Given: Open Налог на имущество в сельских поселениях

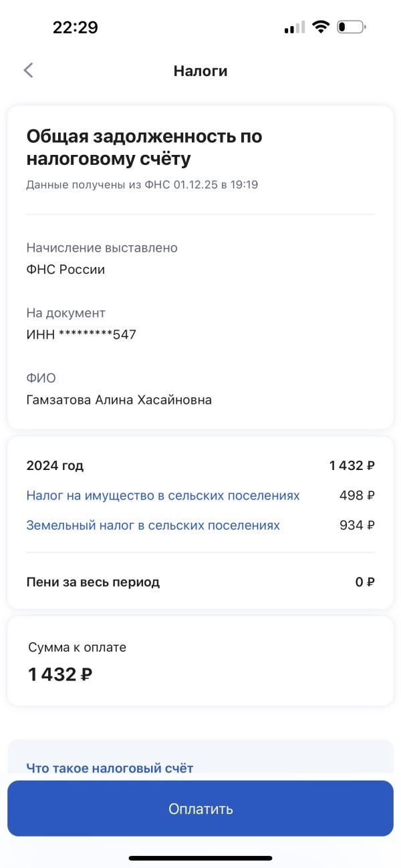Looking at the screenshot, I should [163, 495].
